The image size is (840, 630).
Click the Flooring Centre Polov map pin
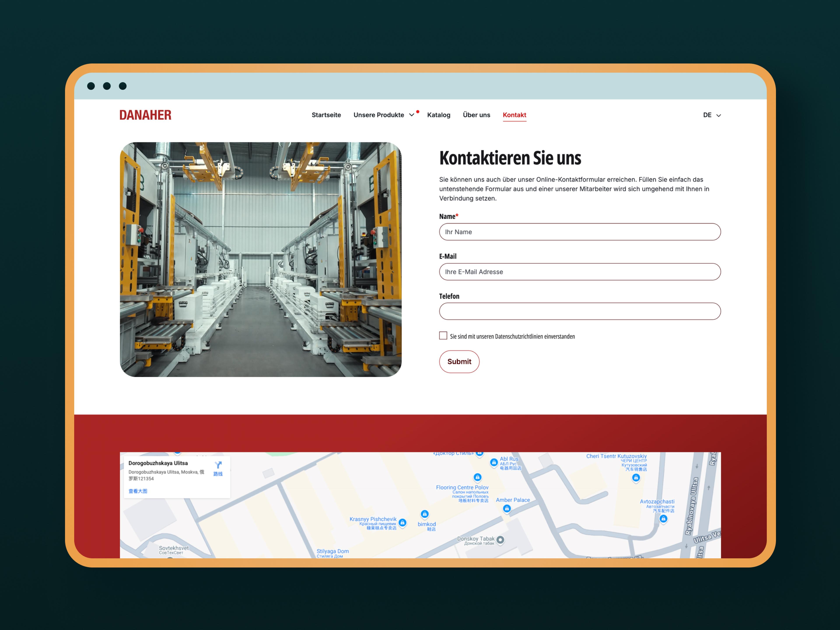click(x=477, y=477)
